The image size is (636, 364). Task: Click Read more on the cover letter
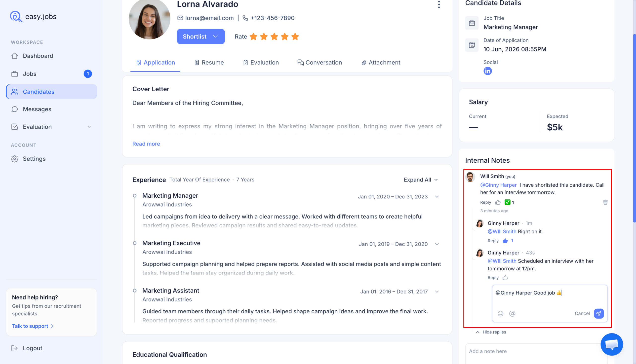click(x=146, y=144)
